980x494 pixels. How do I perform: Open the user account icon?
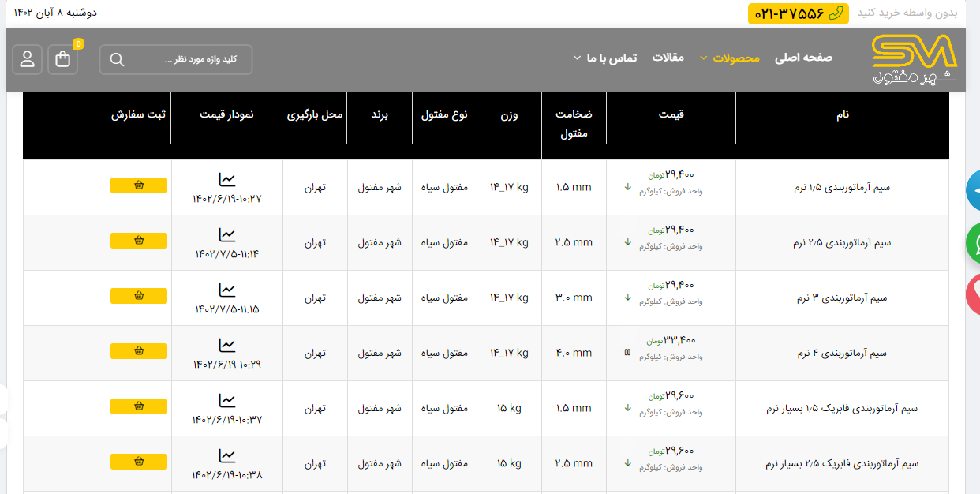tap(28, 59)
